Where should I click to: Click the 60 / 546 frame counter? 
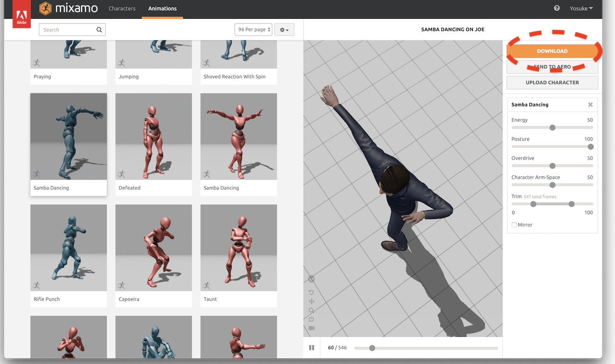(337, 348)
